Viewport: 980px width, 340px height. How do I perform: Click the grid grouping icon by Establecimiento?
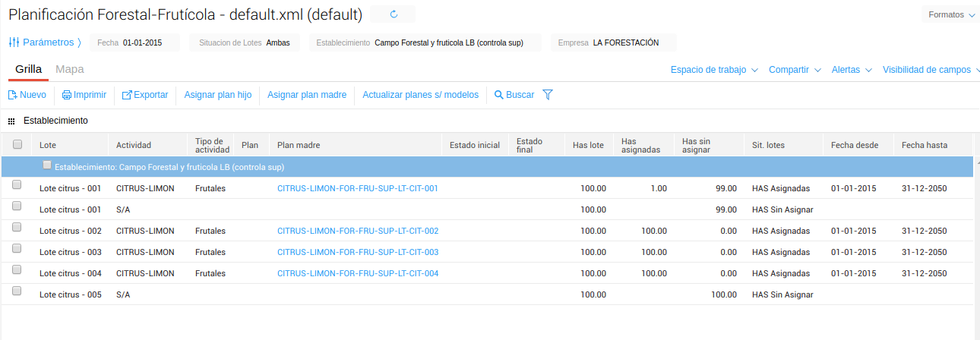[11, 121]
